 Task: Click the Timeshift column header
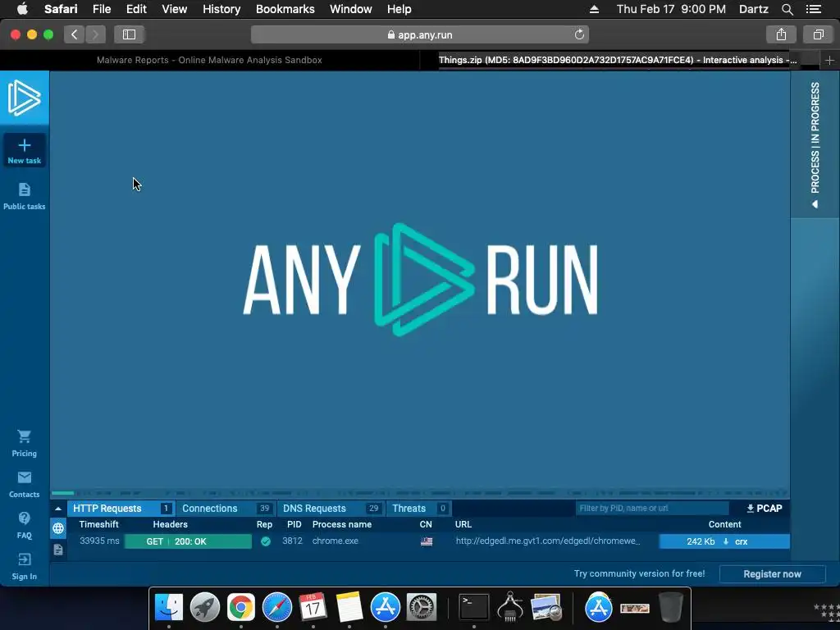(x=98, y=524)
